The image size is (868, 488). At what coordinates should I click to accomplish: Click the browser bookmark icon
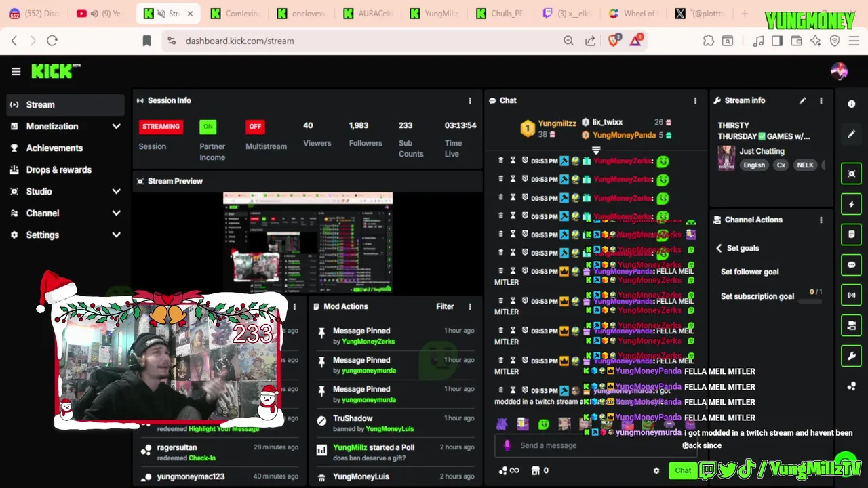(x=146, y=41)
